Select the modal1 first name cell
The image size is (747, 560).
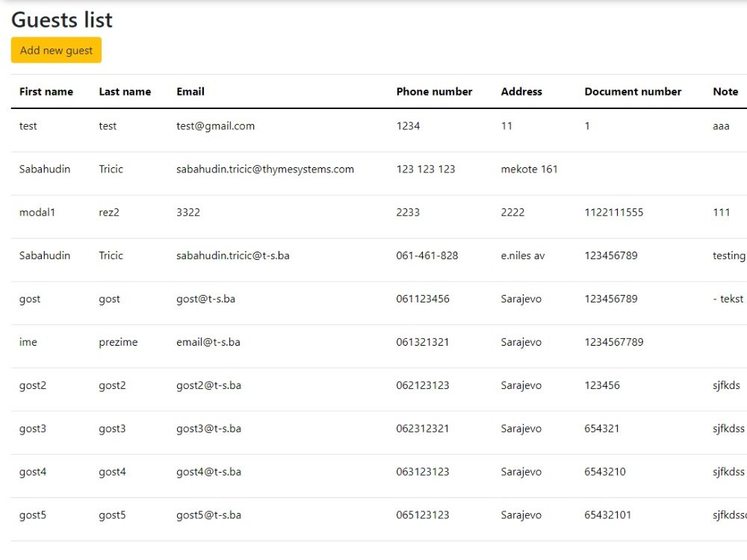pos(37,212)
